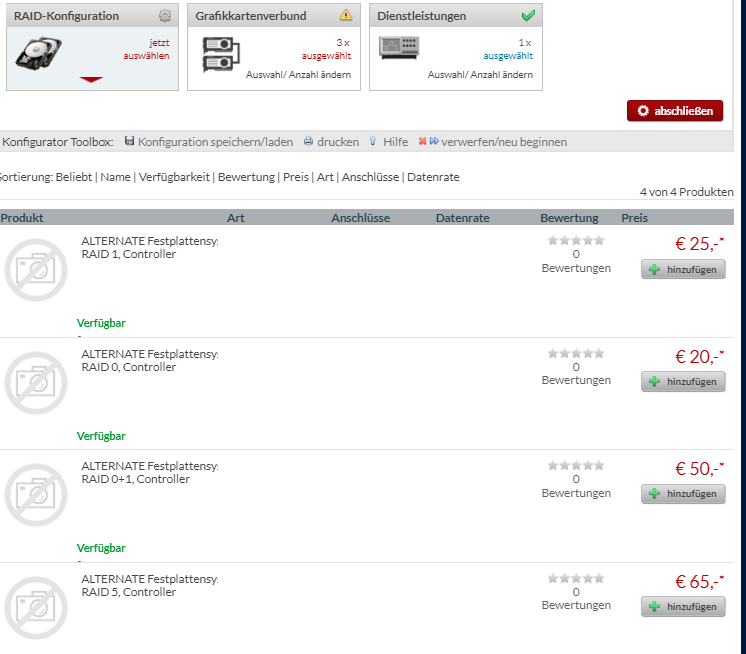Click the floppy disk save icon in toolbox

(x=129, y=141)
